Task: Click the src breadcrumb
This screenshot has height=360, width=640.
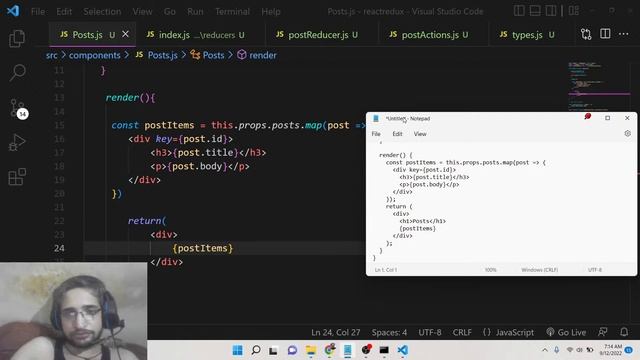Action: point(51,55)
